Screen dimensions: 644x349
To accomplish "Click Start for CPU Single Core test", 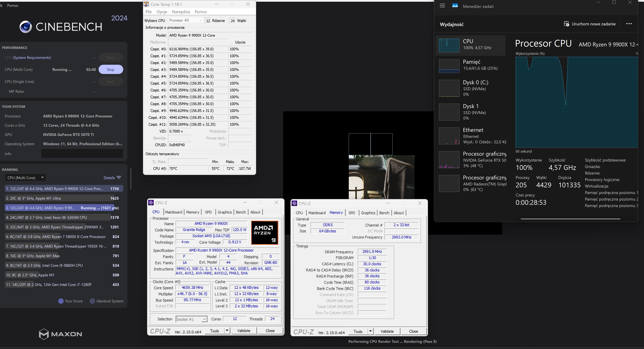I will (111, 82).
